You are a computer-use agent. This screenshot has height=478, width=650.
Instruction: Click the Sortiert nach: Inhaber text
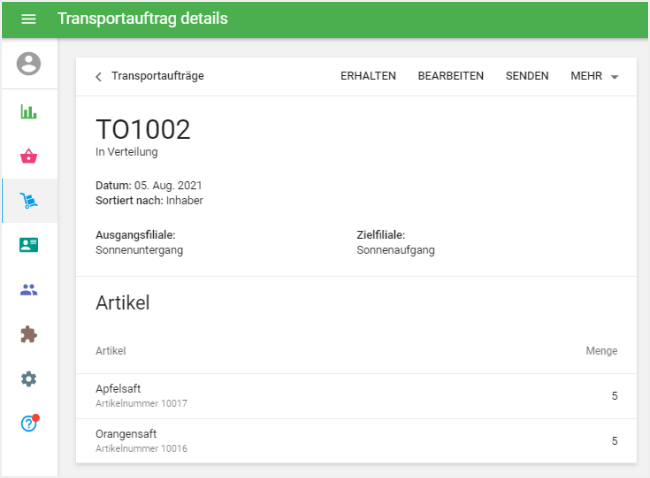click(149, 200)
